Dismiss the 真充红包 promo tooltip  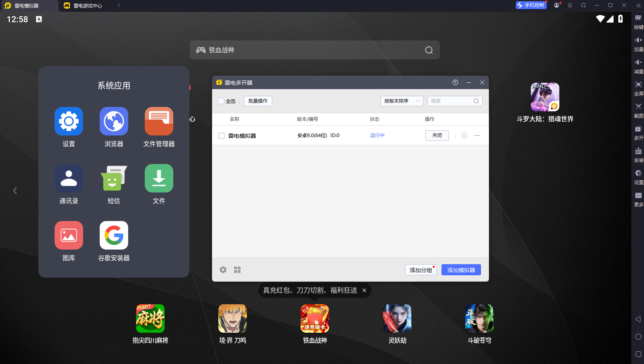click(364, 290)
